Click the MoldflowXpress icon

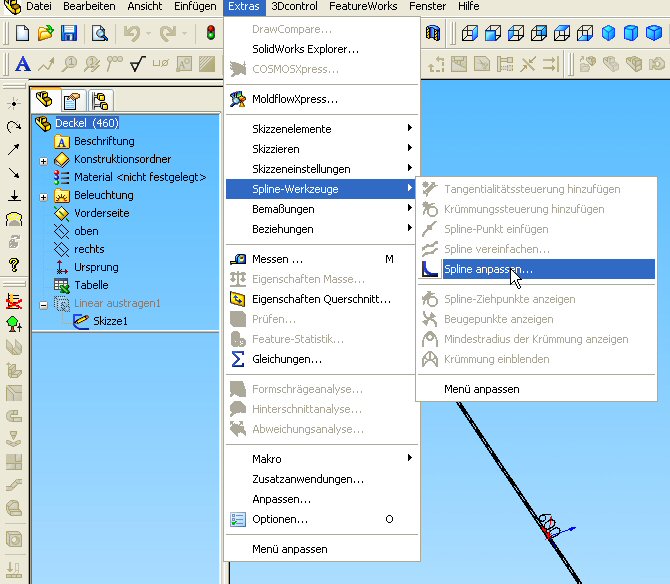[238, 99]
